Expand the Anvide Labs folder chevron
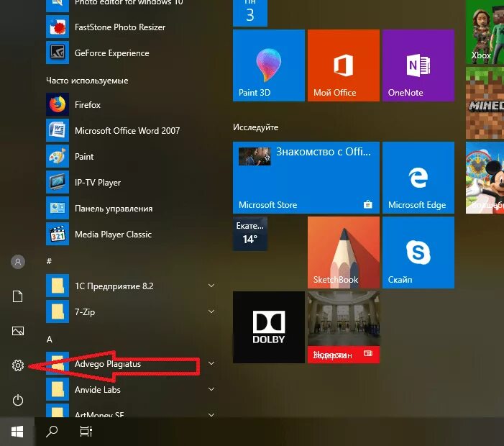 [x=211, y=389]
